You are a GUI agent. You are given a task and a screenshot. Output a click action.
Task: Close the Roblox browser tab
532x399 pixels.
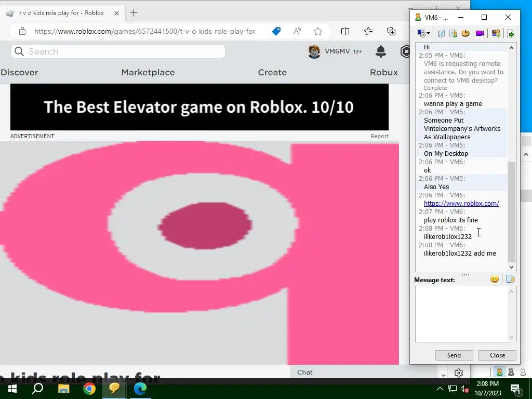[116, 13]
